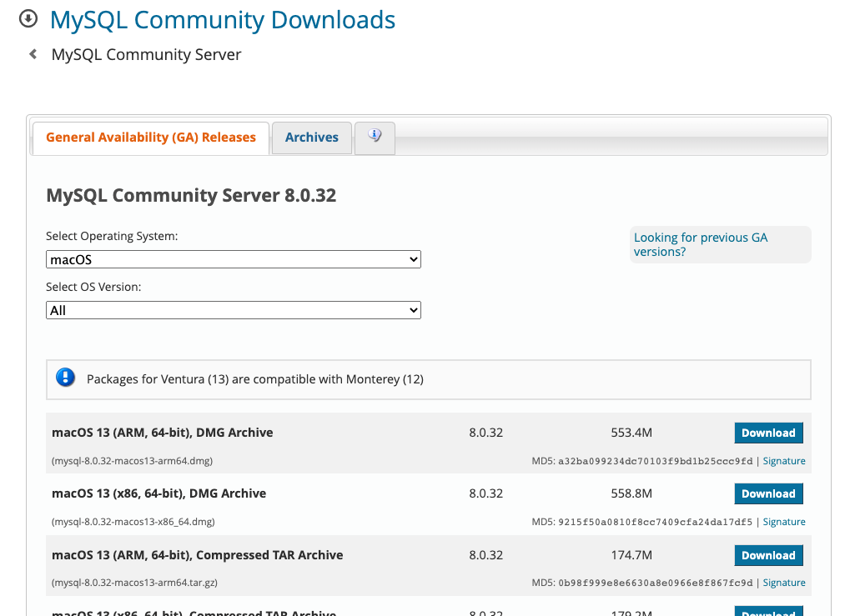Viewport: 850px width, 616px height.
Task: Click the Select OS Version label
Action: click(x=93, y=287)
